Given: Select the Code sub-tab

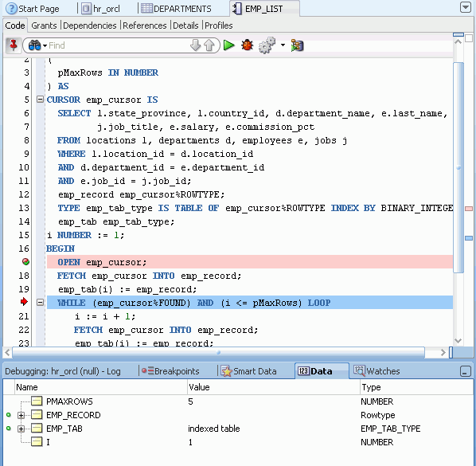Looking at the screenshot, I should coord(15,25).
